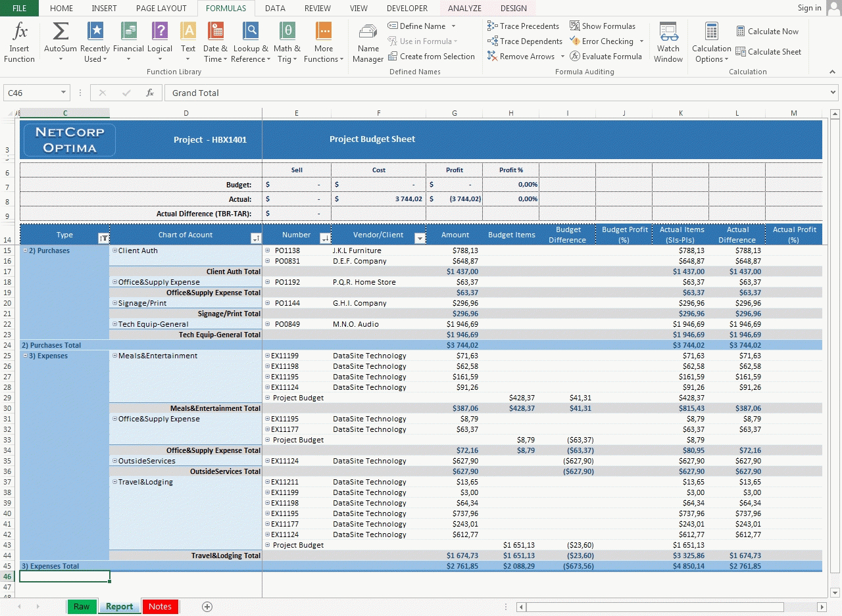Click Evaluate Formula
The image size is (842, 616).
[606, 57]
